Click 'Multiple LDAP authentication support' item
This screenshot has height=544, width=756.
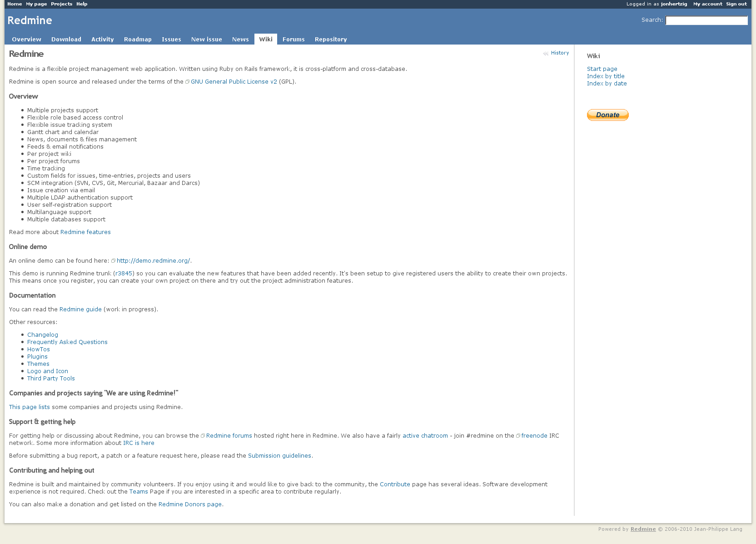tap(80, 198)
